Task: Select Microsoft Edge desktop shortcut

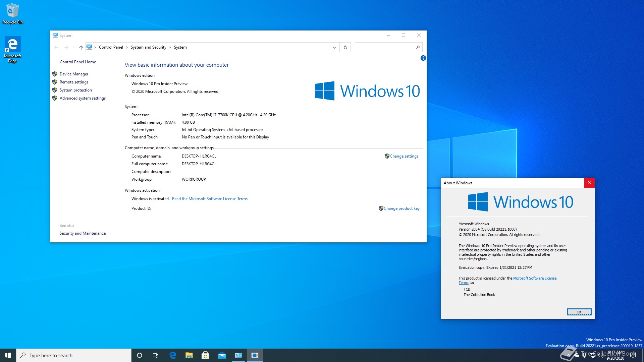Action: tap(12, 50)
